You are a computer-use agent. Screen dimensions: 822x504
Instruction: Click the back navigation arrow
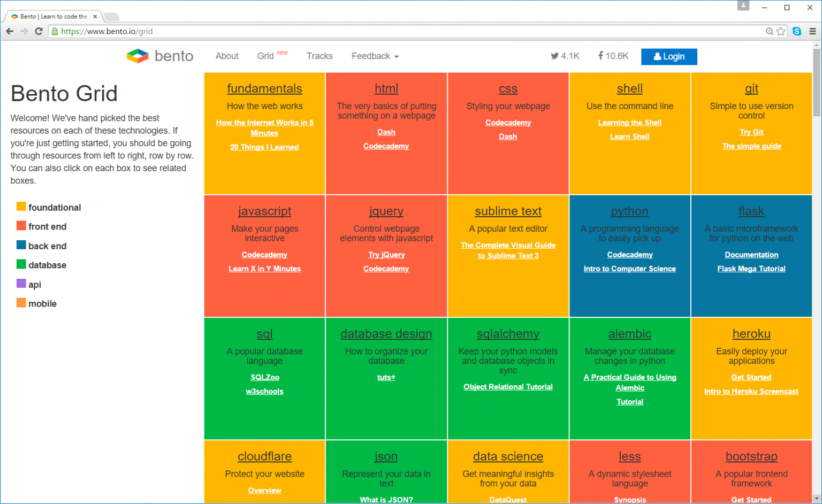coord(10,31)
